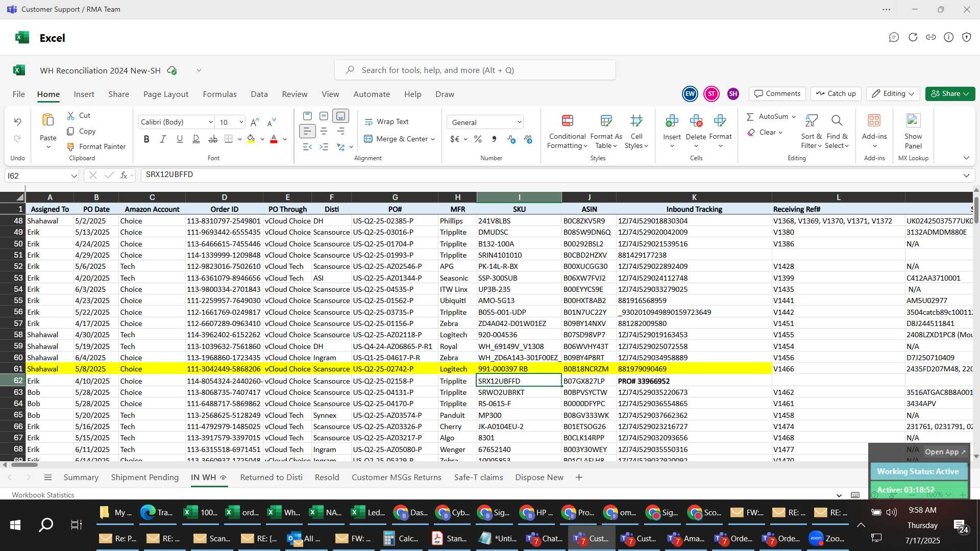Click the Comments button
The width and height of the screenshot is (980, 551).
point(777,94)
